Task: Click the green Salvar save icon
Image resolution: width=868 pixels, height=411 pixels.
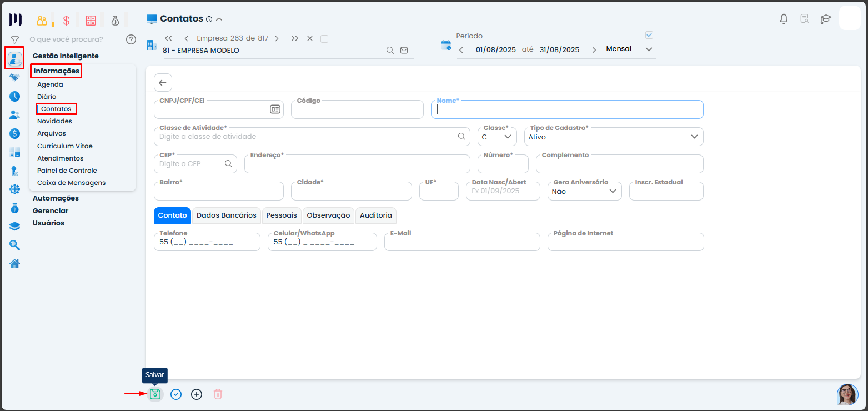Action: point(155,394)
